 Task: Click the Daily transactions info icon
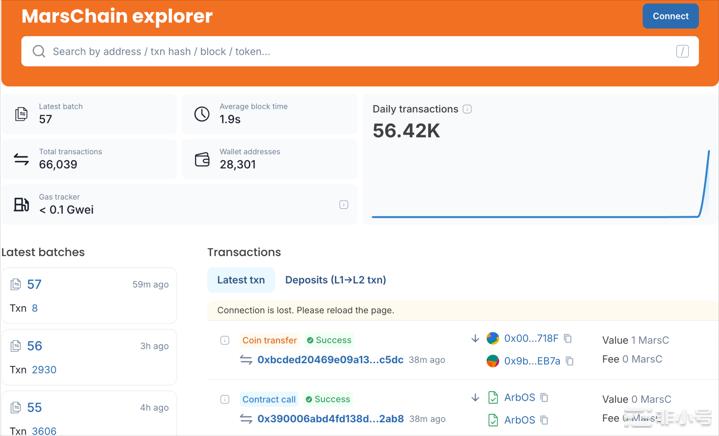point(467,109)
